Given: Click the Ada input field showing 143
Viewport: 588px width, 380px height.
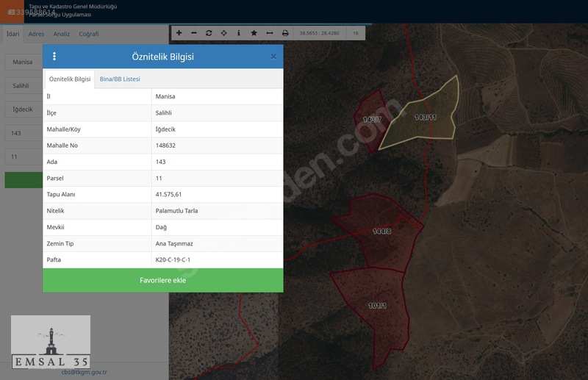Looking at the screenshot, I should point(24,133).
